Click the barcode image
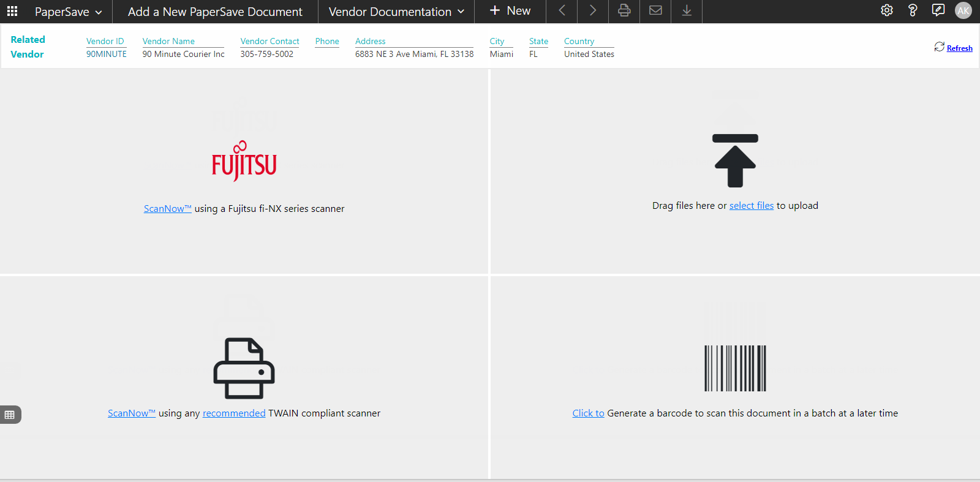The image size is (980, 482). coord(735,368)
